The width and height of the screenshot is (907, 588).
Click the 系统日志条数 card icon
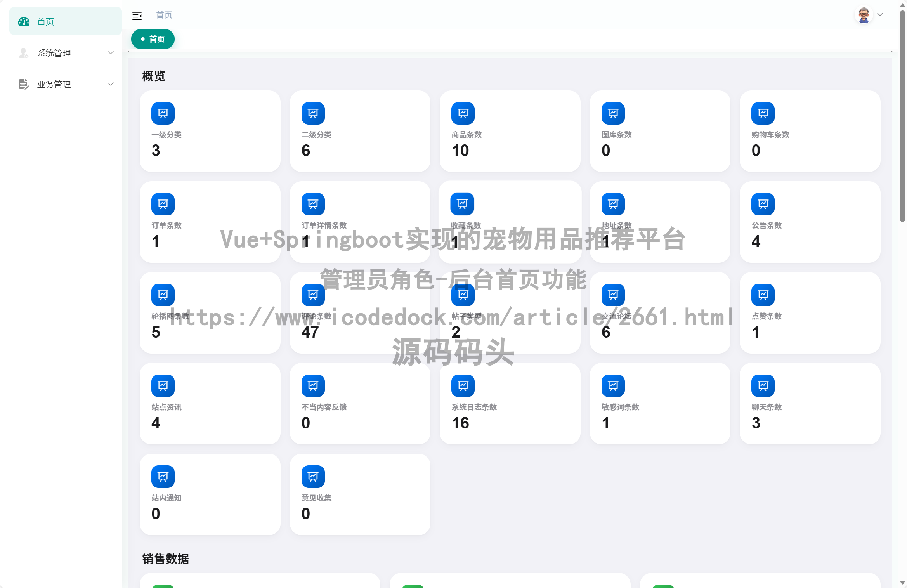coord(463,385)
